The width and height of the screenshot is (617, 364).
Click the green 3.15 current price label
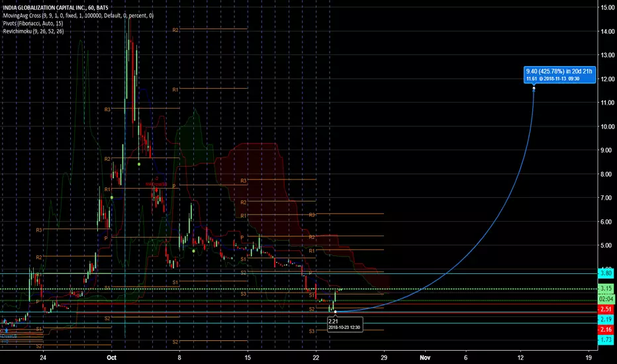point(606,289)
